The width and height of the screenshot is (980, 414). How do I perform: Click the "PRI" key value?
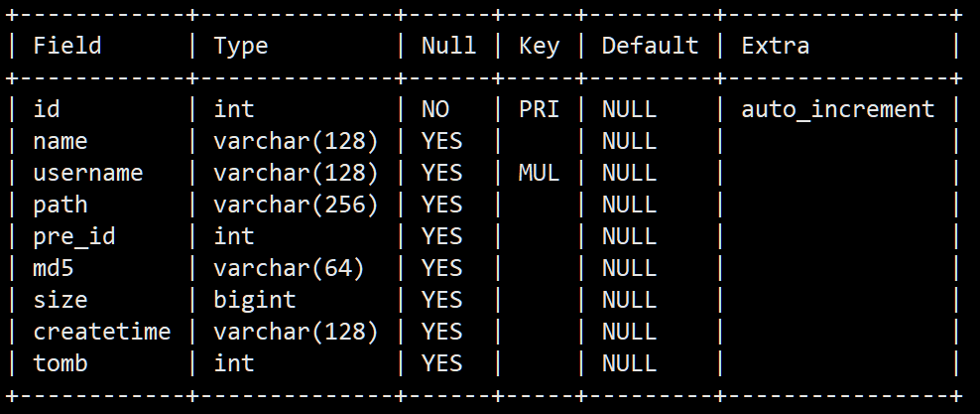point(539,109)
